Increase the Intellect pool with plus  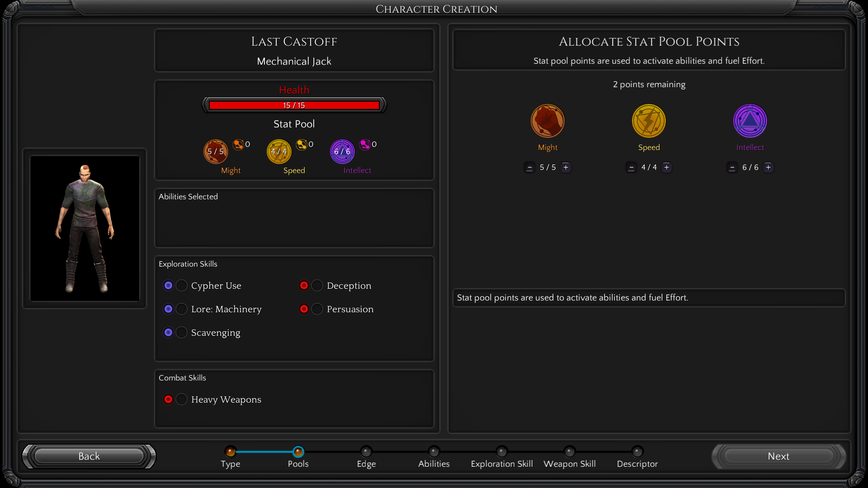pos(768,167)
